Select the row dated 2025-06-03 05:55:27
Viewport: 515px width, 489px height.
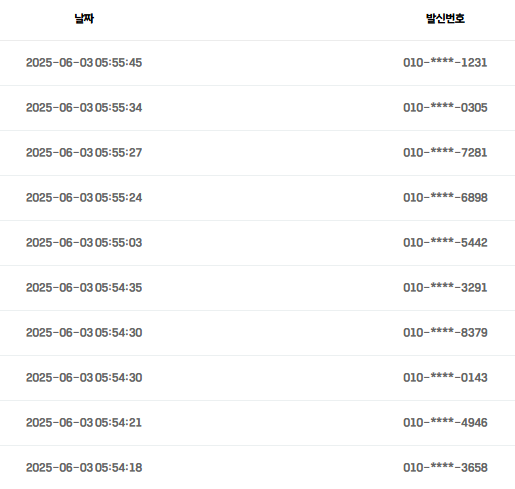(257, 153)
